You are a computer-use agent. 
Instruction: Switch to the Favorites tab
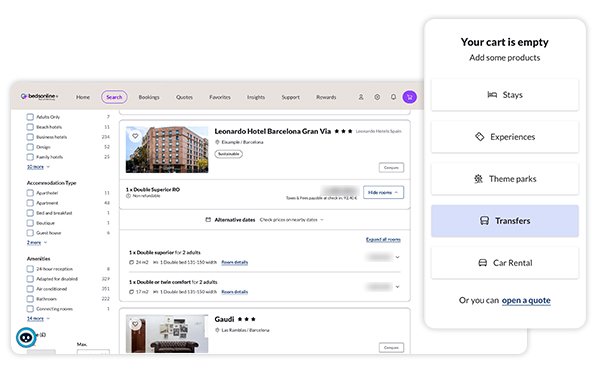point(220,97)
